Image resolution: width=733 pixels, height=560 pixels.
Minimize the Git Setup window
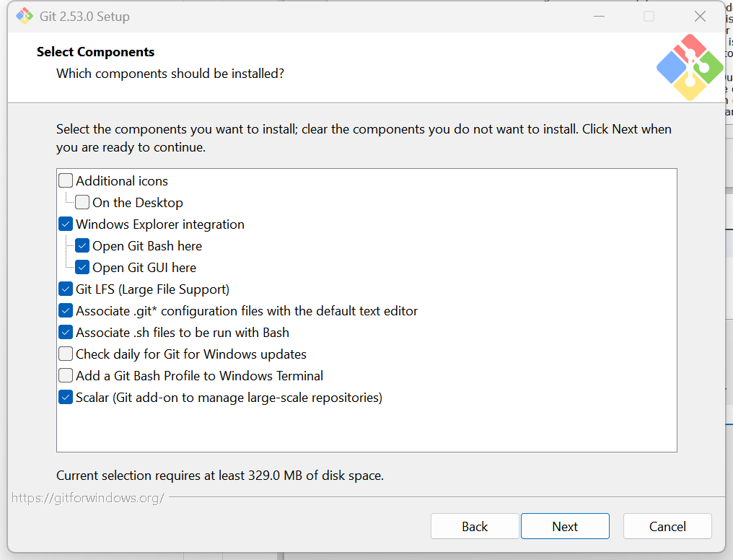point(600,17)
